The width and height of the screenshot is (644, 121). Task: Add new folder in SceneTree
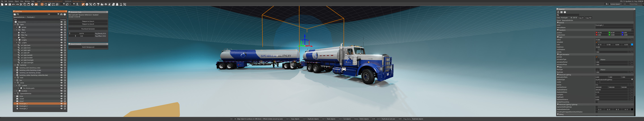15,14
